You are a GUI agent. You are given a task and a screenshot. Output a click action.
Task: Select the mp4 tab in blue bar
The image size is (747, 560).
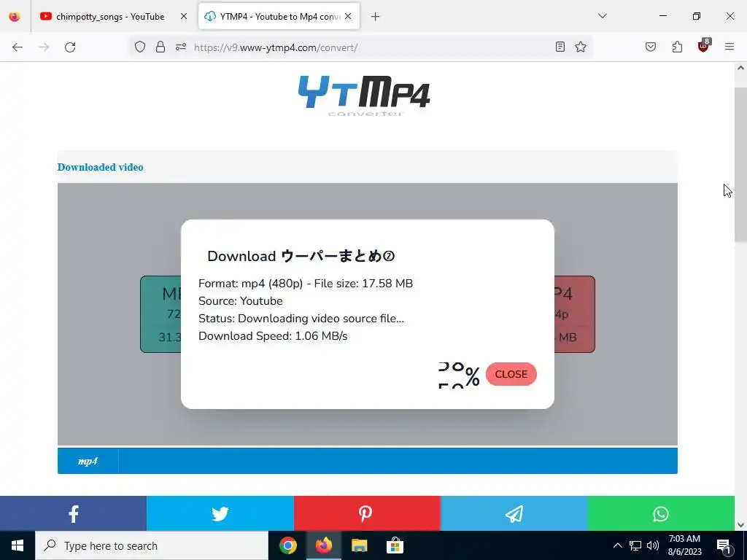point(88,461)
